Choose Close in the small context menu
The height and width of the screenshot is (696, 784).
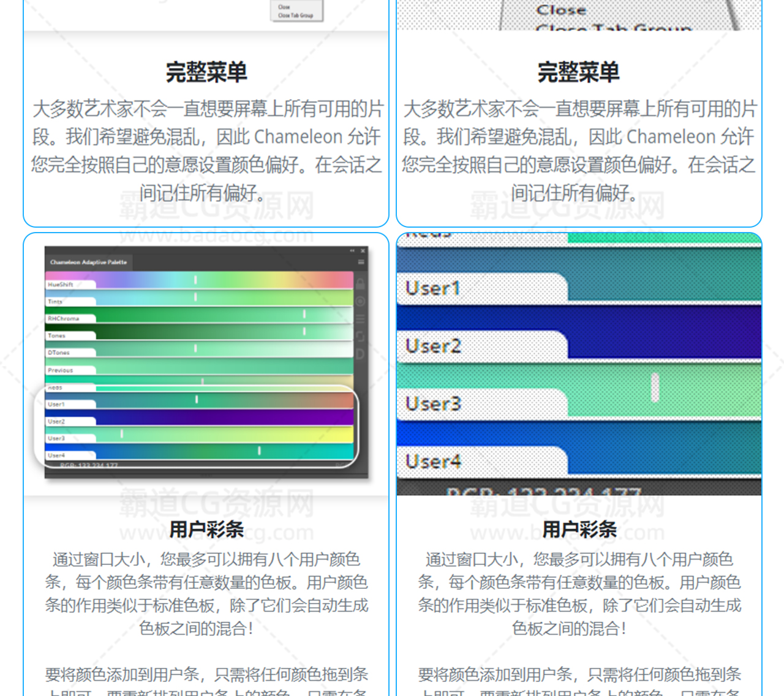pos(284,7)
